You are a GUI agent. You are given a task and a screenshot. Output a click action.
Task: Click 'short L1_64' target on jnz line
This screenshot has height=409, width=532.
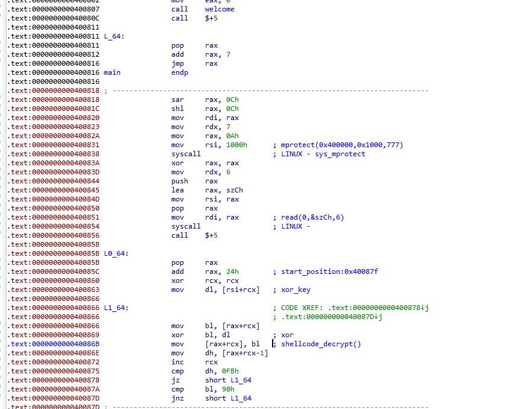click(x=229, y=398)
